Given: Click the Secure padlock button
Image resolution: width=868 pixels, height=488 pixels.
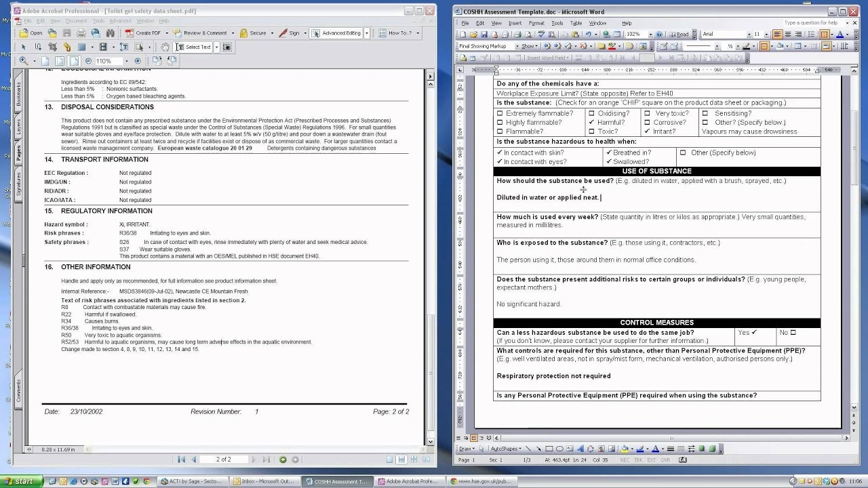Looking at the screenshot, I should pos(253,33).
